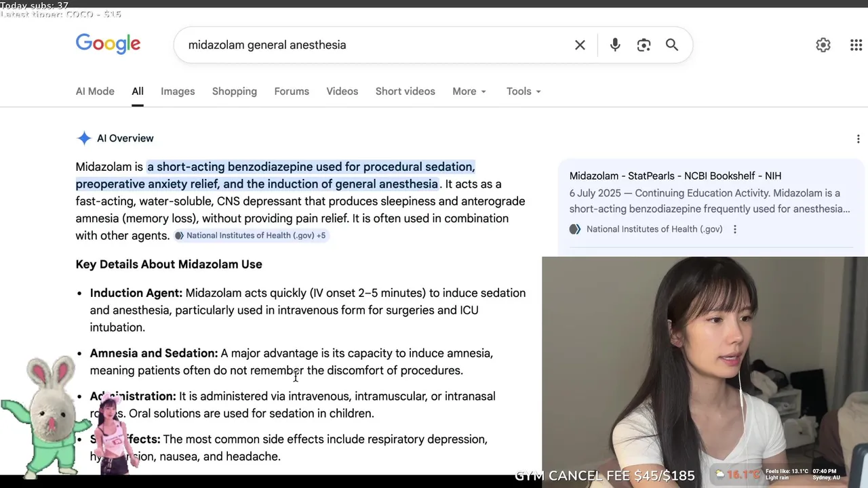Image resolution: width=868 pixels, height=488 pixels.
Task: Open Google Lens image search icon
Action: click(x=644, y=45)
